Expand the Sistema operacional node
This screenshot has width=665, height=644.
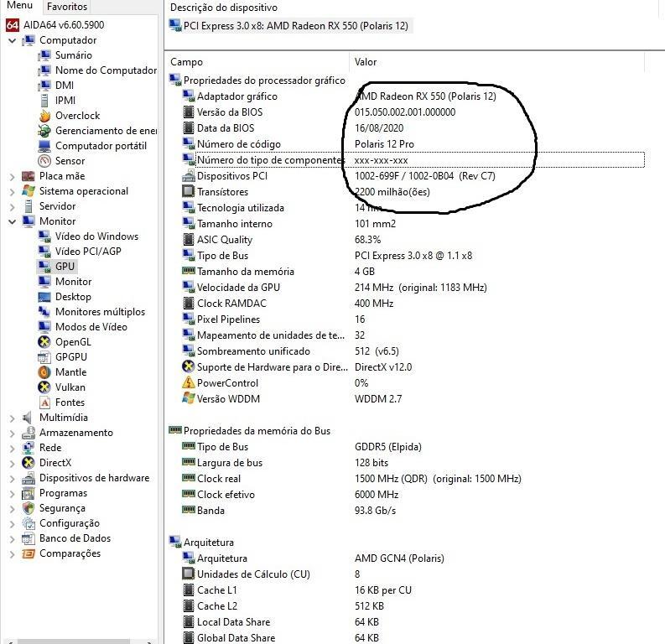13,192
